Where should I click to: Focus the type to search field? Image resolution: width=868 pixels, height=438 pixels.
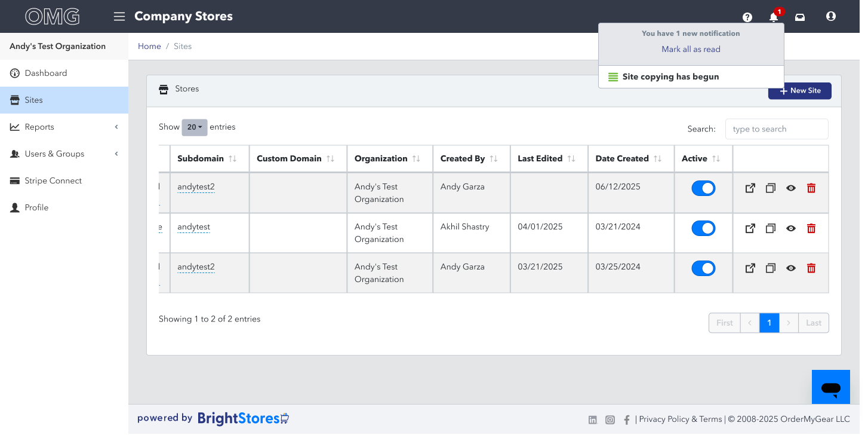[x=777, y=129]
